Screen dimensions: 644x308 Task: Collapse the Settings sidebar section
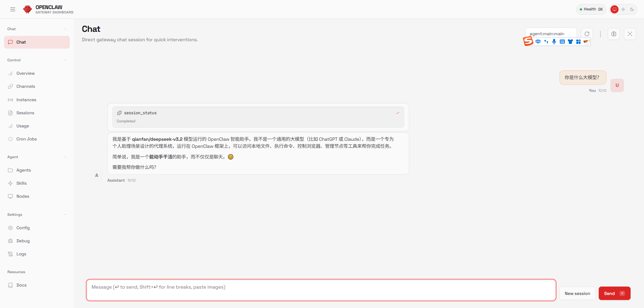tap(65, 214)
